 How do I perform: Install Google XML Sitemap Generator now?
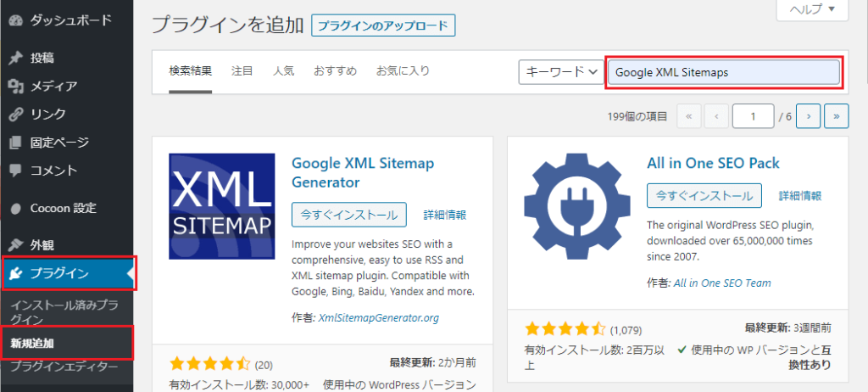(348, 215)
